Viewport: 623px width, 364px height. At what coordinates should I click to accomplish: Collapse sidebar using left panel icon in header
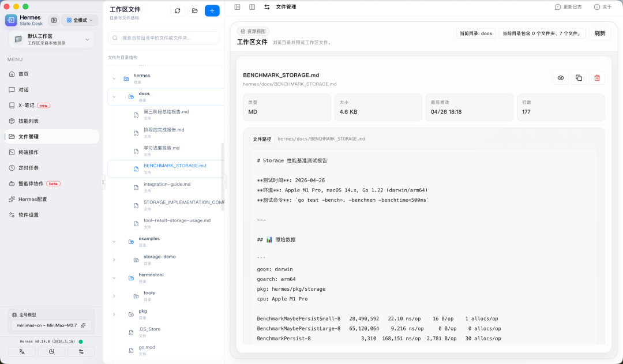(237, 7)
